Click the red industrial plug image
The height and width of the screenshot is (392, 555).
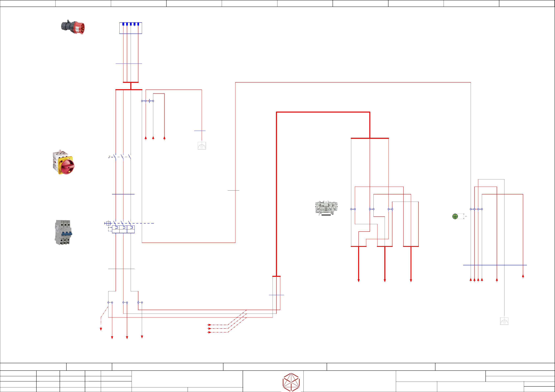(73, 27)
